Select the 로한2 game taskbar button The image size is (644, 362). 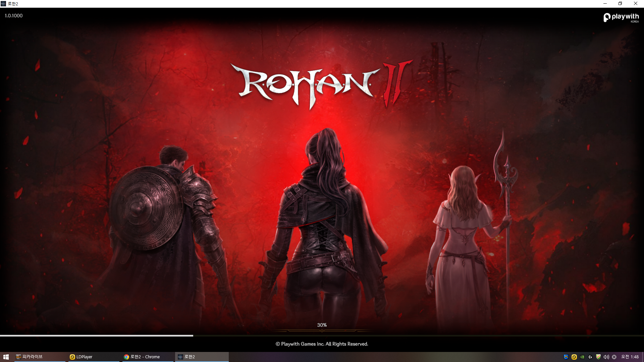tap(202, 357)
